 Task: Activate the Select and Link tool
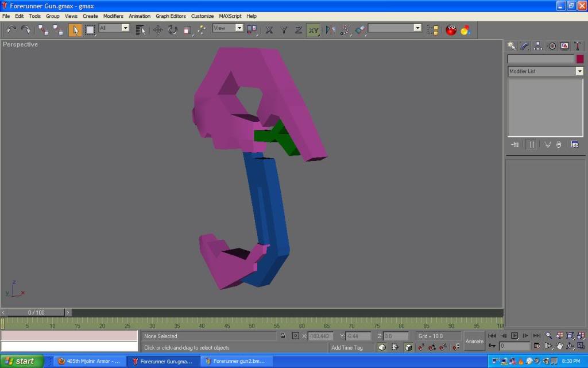tap(42, 30)
